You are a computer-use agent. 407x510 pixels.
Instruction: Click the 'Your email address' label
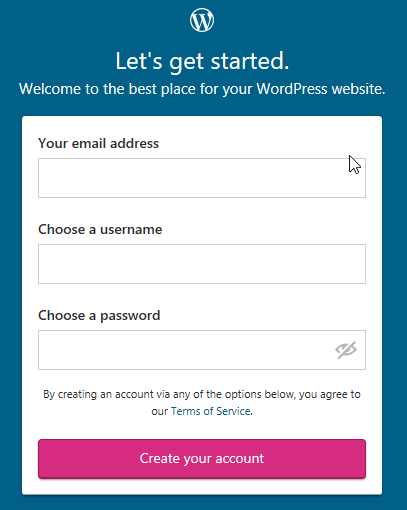[99, 144]
